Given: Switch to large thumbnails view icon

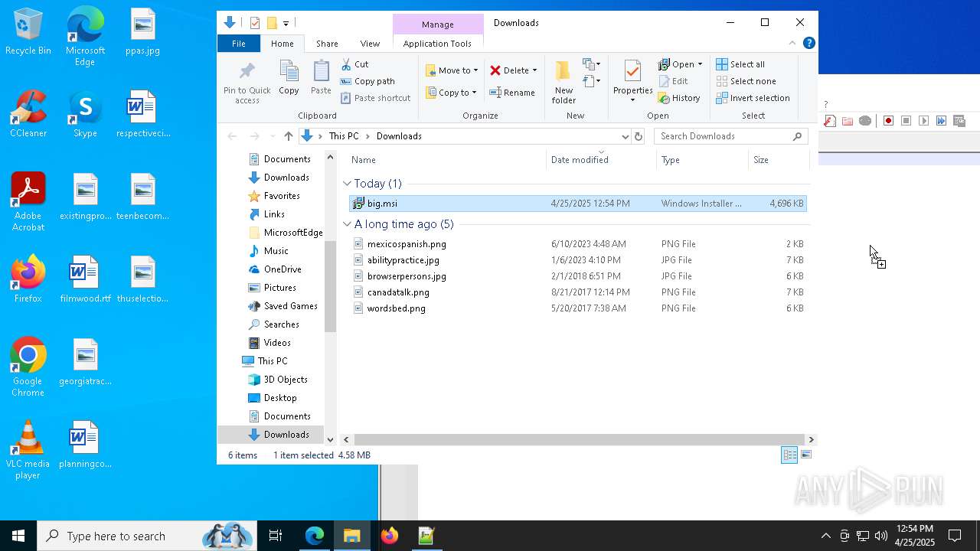Looking at the screenshot, I should [805, 455].
